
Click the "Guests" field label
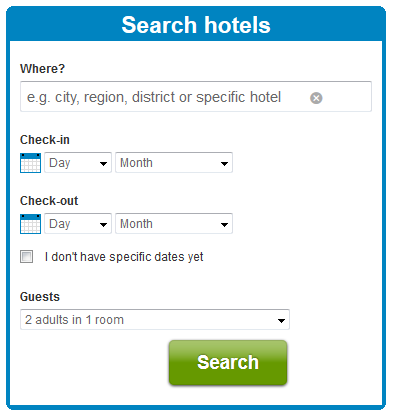click(x=40, y=297)
